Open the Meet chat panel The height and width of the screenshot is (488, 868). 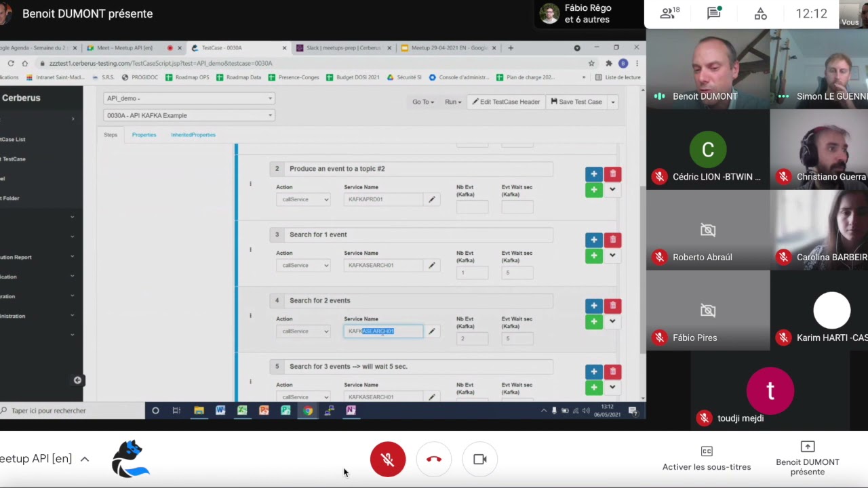coord(714,13)
